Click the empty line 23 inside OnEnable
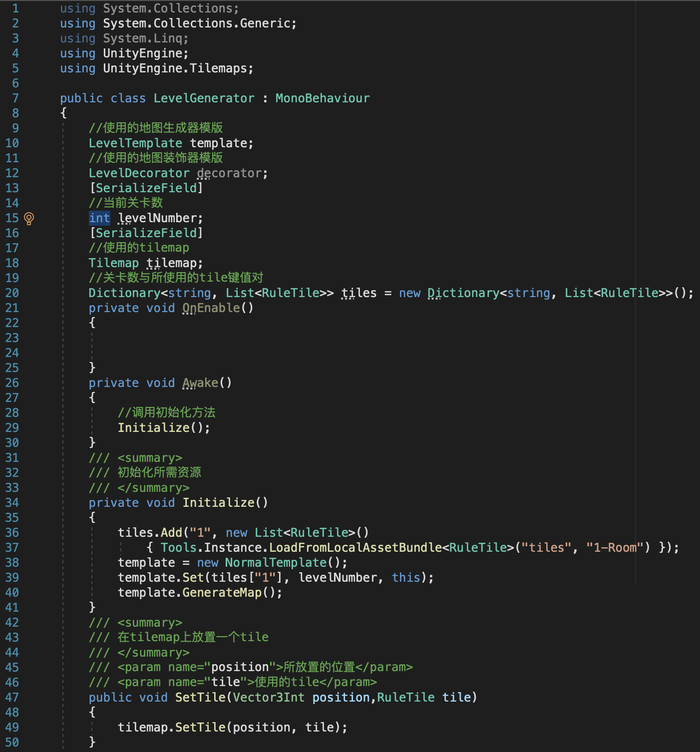Screen dimensions: 700x752 [x=350, y=338]
